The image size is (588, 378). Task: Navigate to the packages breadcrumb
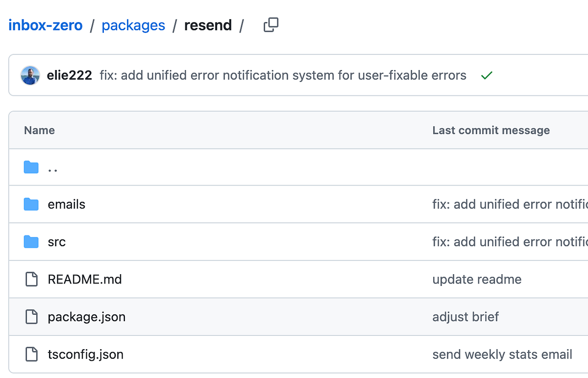pyautogui.click(x=133, y=25)
